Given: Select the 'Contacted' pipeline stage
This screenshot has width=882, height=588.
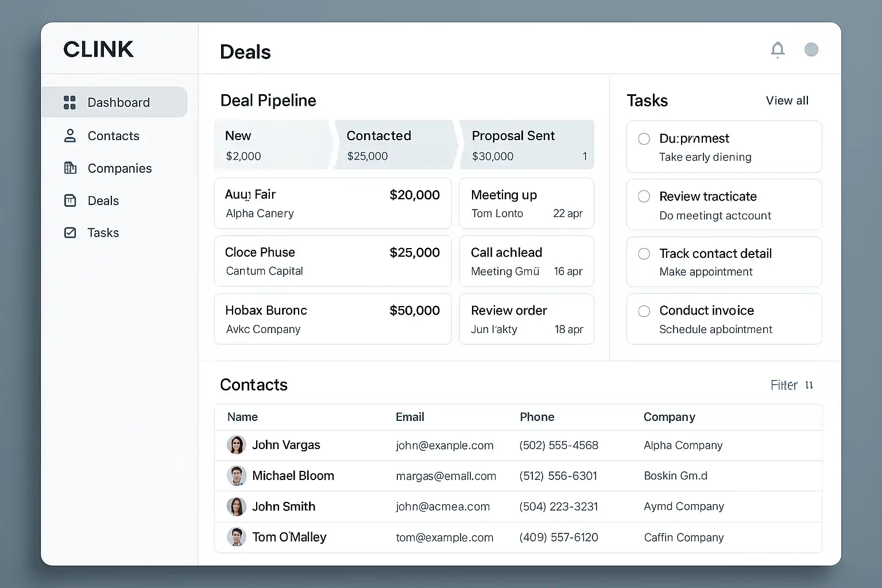Looking at the screenshot, I should click(x=395, y=145).
